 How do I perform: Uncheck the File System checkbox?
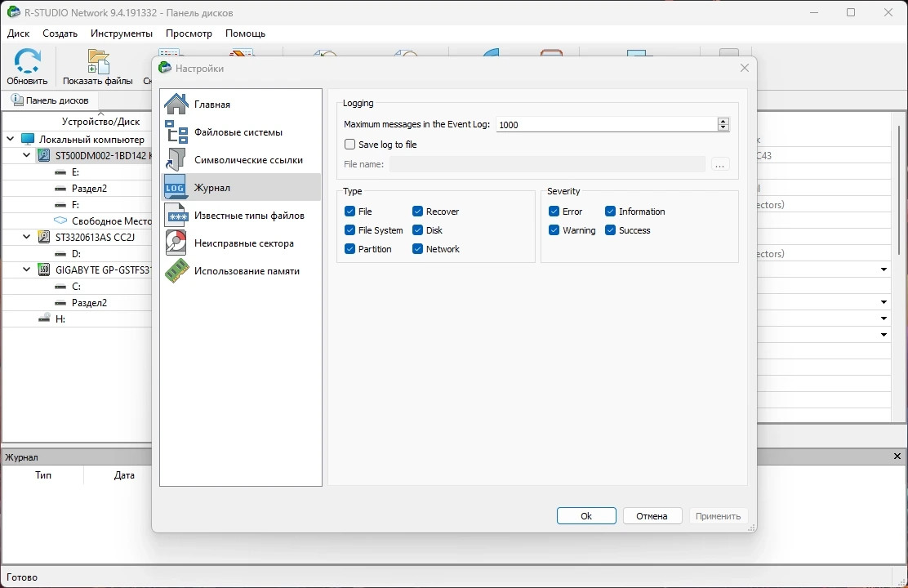click(x=349, y=230)
